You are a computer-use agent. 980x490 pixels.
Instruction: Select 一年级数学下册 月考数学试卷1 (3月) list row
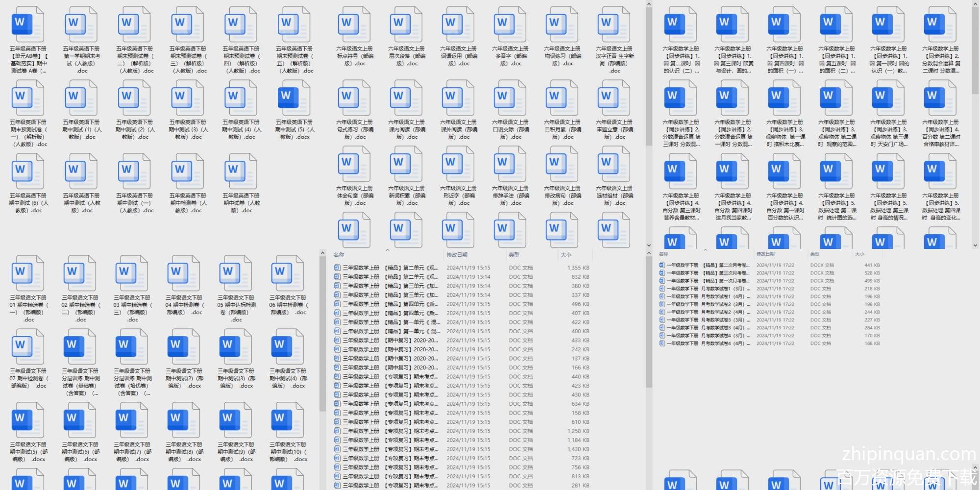(706, 289)
